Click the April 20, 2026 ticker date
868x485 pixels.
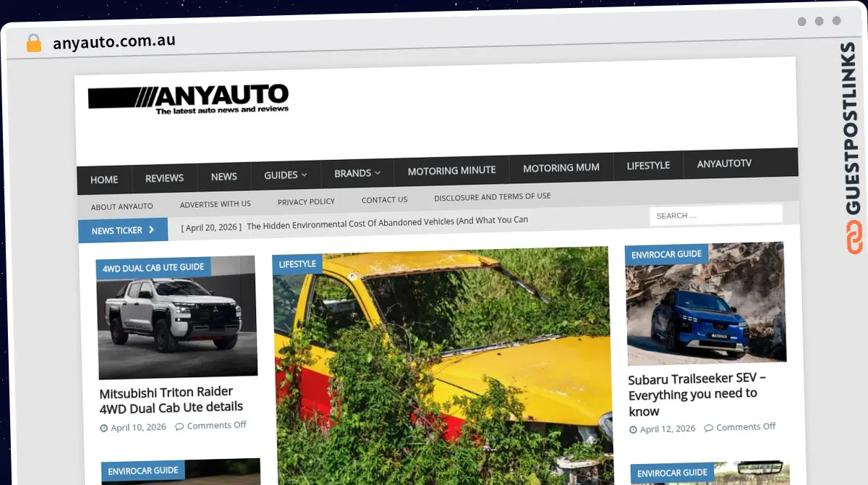tap(211, 227)
